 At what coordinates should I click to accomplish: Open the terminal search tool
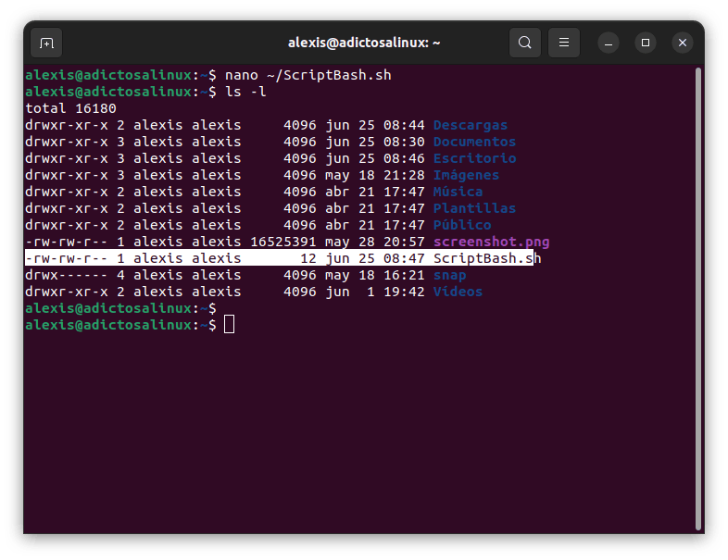tap(524, 43)
